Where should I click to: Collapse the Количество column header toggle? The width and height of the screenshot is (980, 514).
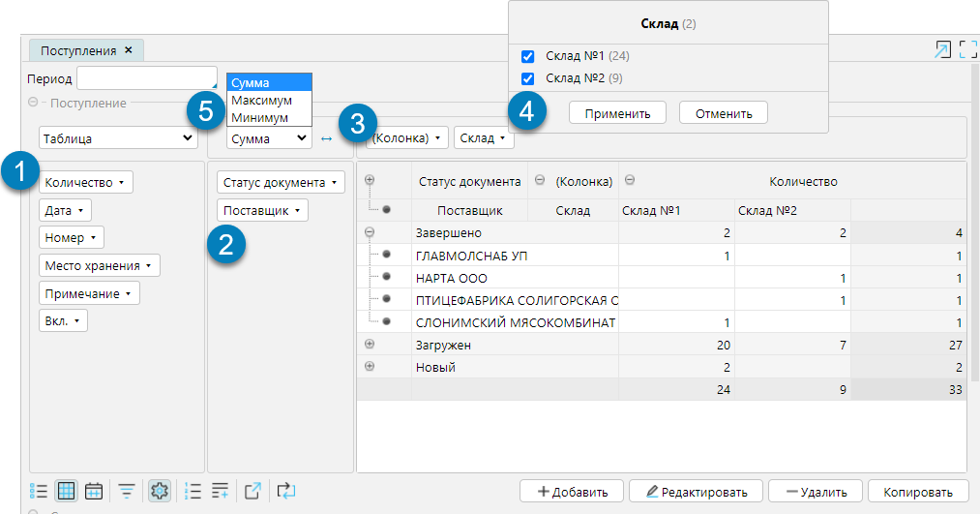(630, 180)
